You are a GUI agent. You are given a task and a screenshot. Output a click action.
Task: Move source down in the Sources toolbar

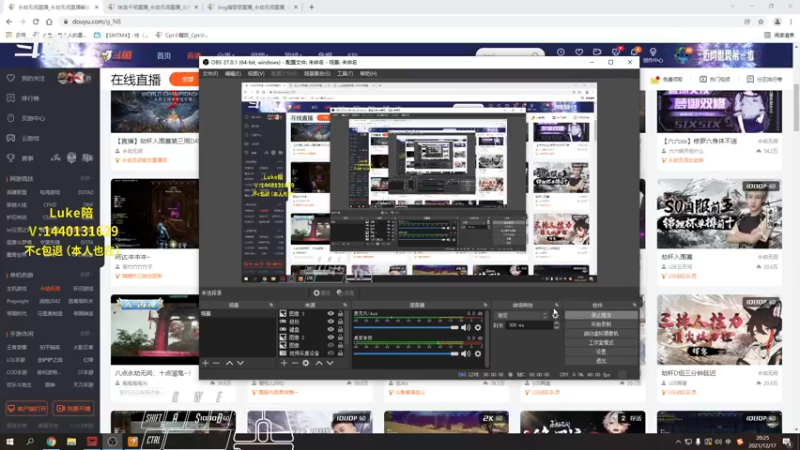(330, 363)
